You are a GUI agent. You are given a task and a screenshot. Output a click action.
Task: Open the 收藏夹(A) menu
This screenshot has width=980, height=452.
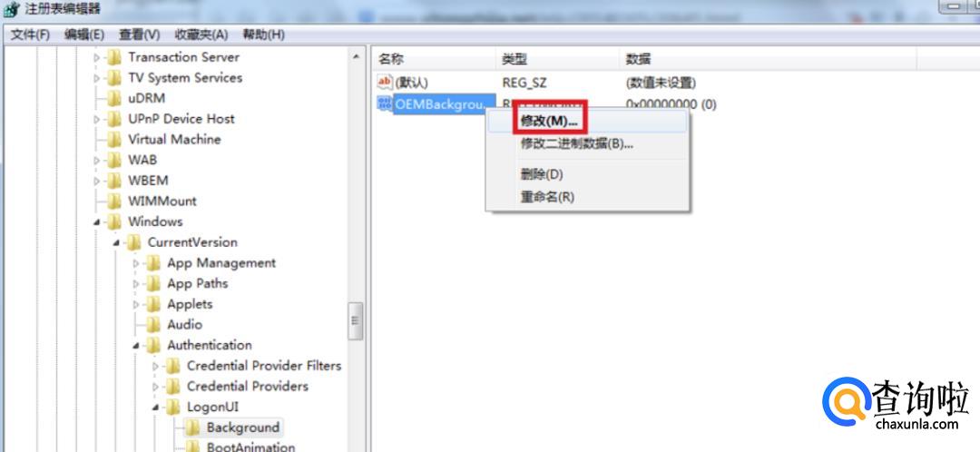point(201,34)
